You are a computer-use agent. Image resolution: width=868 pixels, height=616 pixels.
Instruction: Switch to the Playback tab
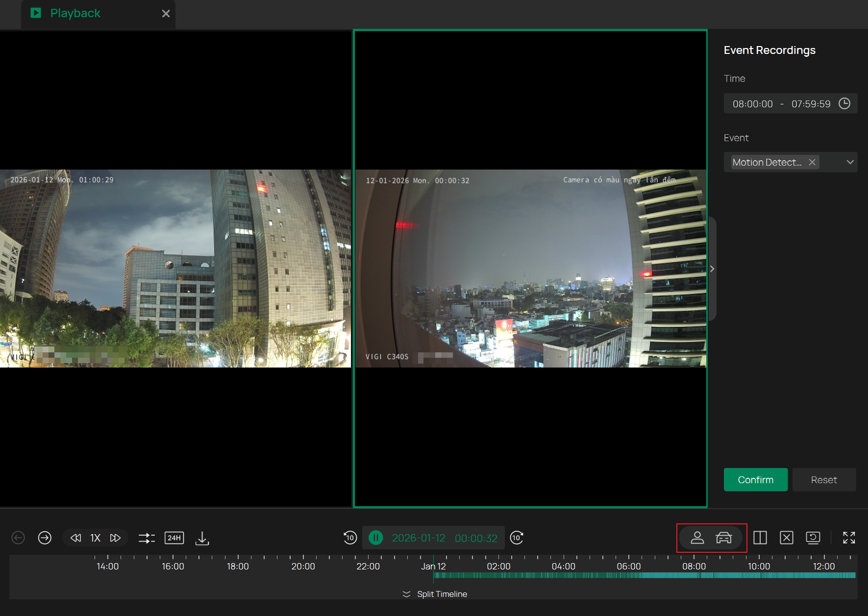(75, 13)
